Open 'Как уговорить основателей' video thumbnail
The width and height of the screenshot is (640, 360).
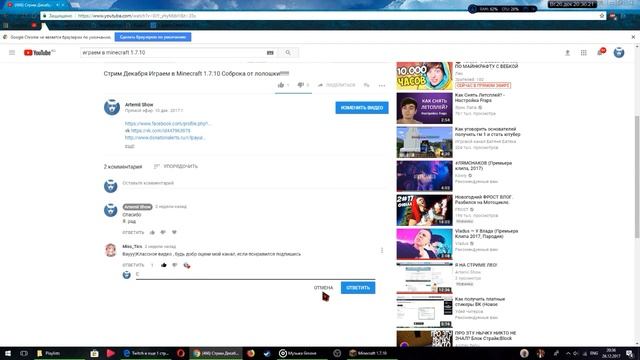(424, 142)
